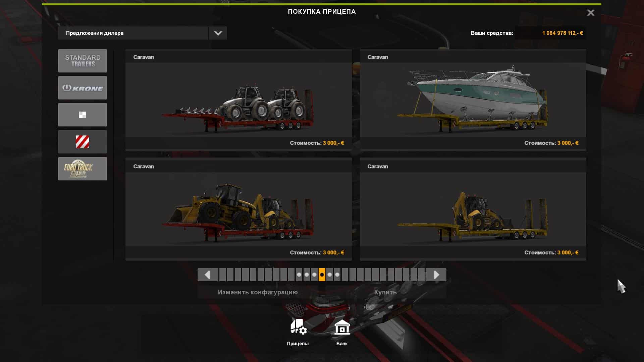Choose the yacht trailer offer
644x362 pixels.
click(x=473, y=100)
